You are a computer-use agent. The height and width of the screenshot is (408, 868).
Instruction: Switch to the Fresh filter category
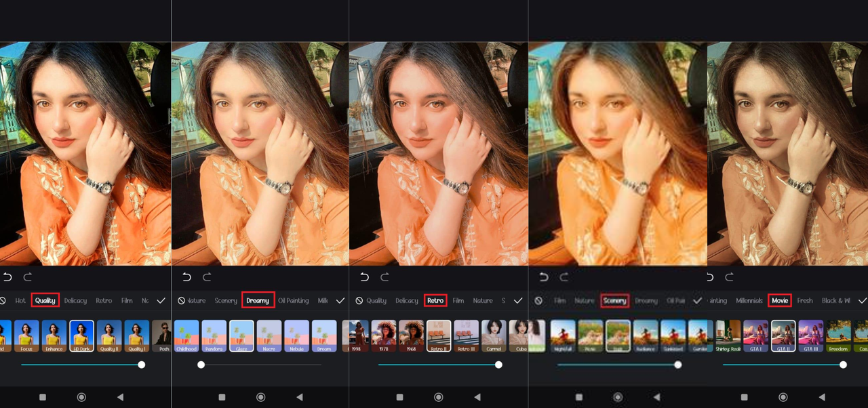coord(805,300)
